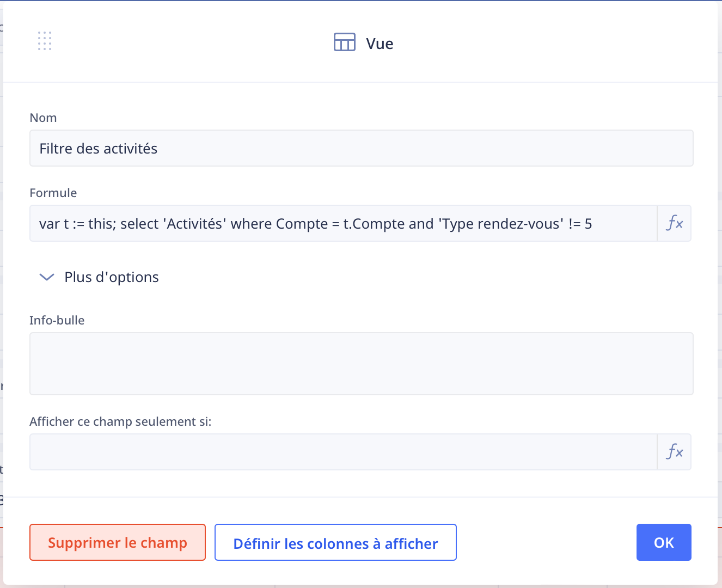The height and width of the screenshot is (588, 722).
Task: Open formula editor for the display condition
Action: pyautogui.click(x=674, y=452)
